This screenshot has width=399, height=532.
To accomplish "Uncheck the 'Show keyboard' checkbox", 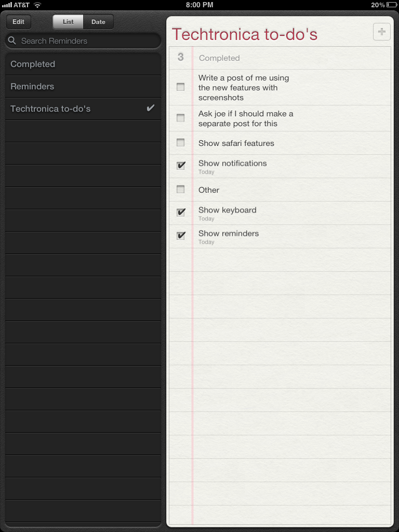I will coord(180,212).
